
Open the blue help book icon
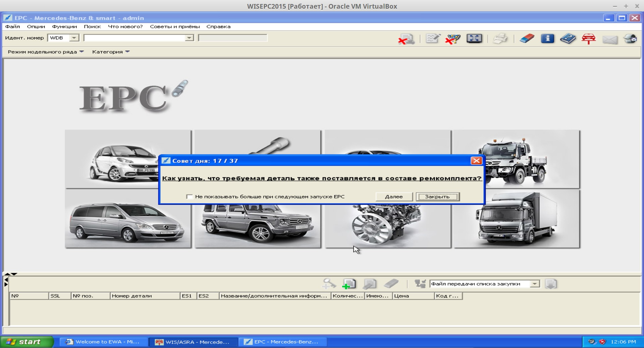568,39
